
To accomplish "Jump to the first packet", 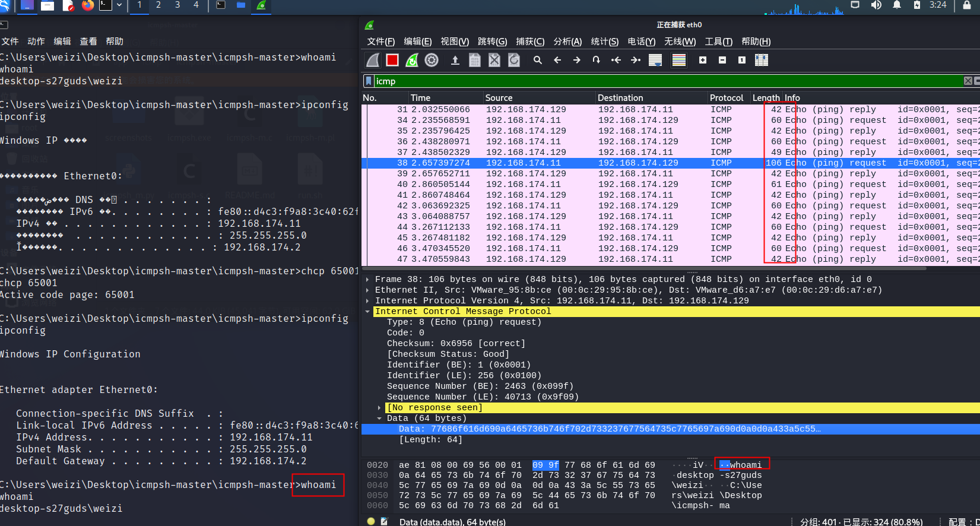I will [x=616, y=60].
